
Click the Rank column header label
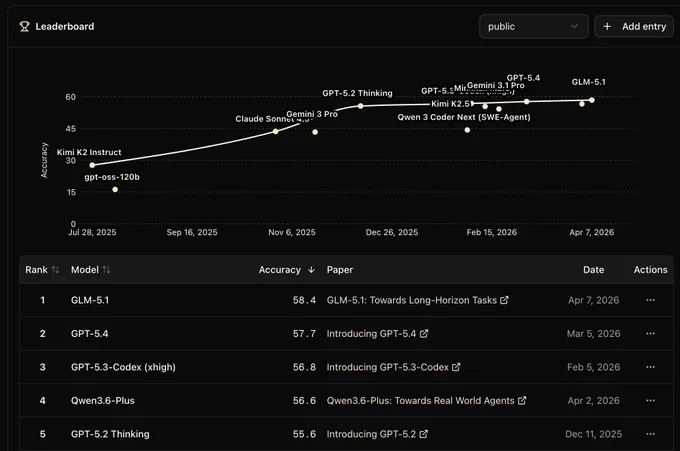36,270
